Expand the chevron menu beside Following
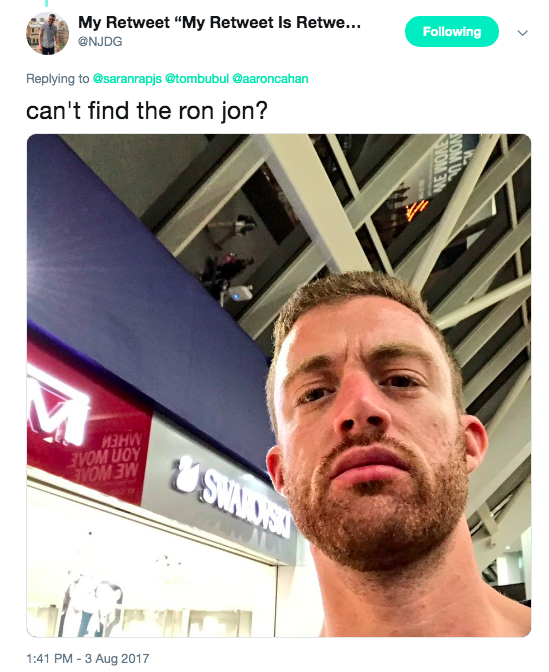The image size is (549, 672). pos(522,33)
